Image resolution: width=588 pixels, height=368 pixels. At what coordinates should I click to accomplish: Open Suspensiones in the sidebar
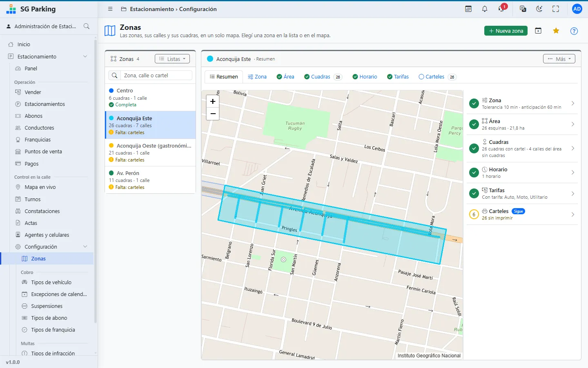click(x=47, y=306)
